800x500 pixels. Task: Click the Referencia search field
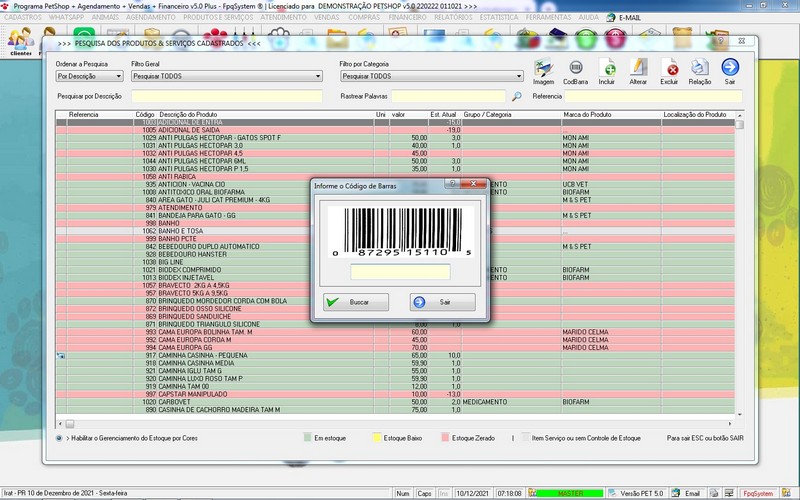click(x=653, y=96)
